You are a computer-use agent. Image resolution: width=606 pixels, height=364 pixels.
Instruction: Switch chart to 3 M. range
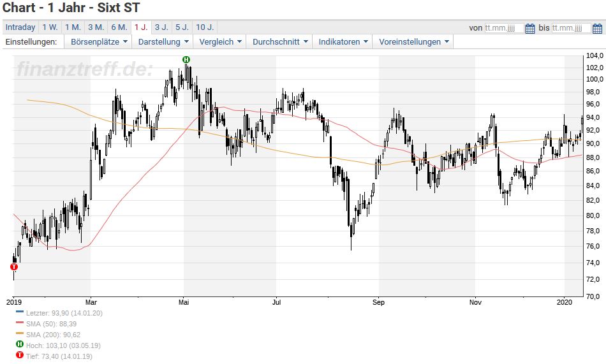pos(96,27)
